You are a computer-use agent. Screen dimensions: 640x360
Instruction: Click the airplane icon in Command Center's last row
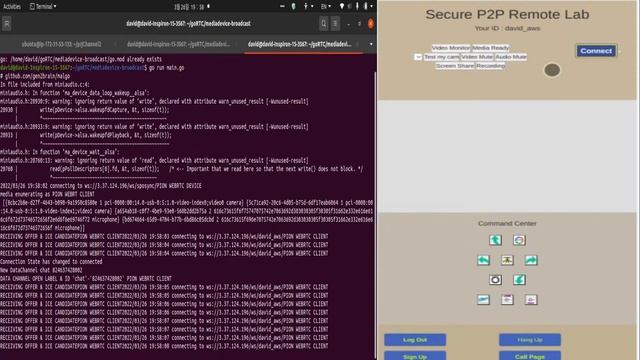tap(483, 300)
